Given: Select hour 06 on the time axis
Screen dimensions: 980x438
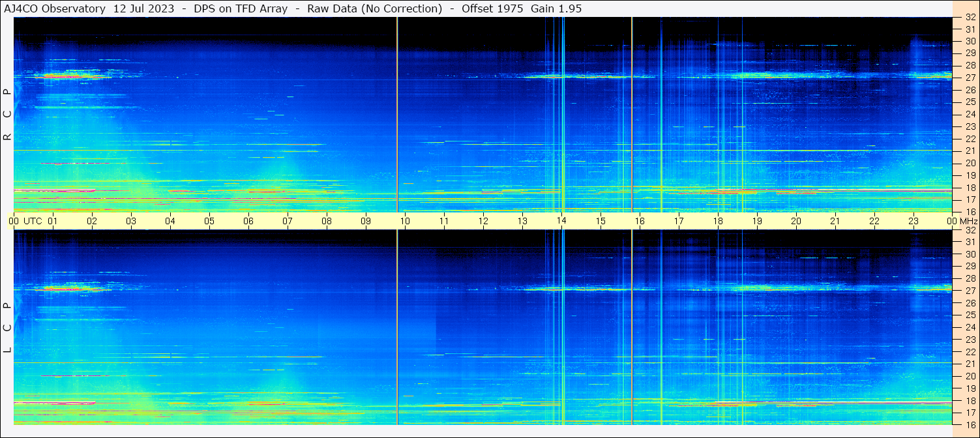Looking at the screenshot, I should 248,221.
